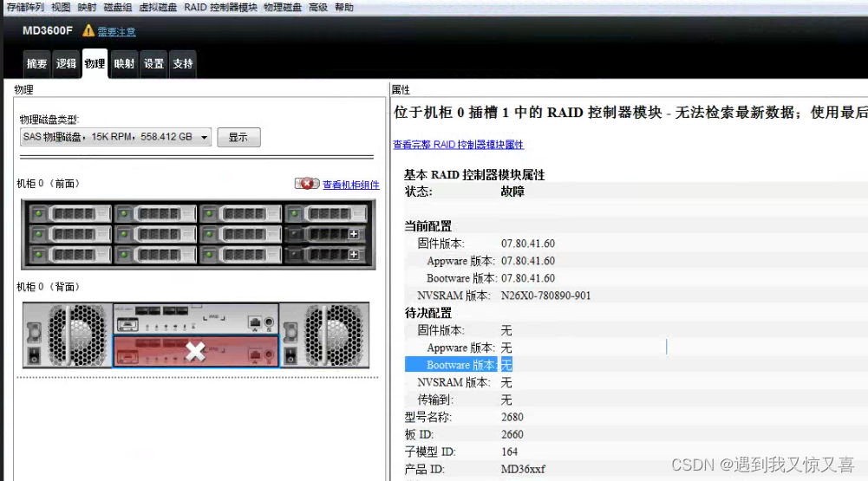Select the second disk in middle row
868x481 pixels.
click(x=155, y=234)
